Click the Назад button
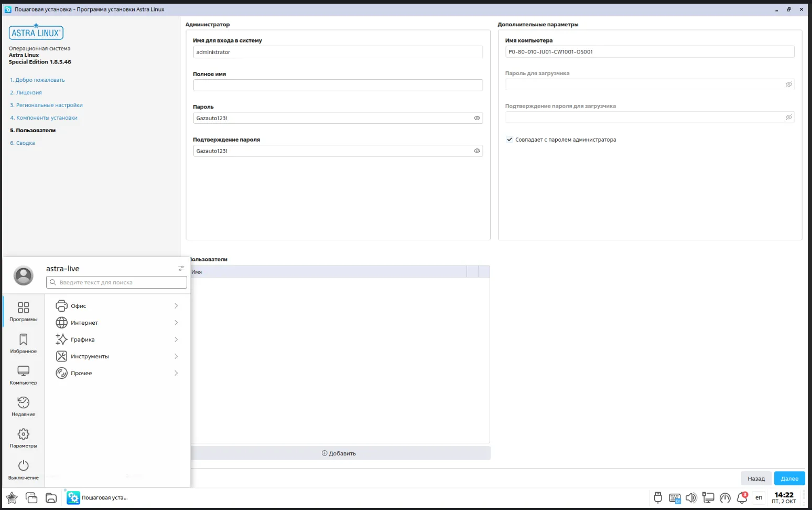The height and width of the screenshot is (510, 812). pos(756,478)
